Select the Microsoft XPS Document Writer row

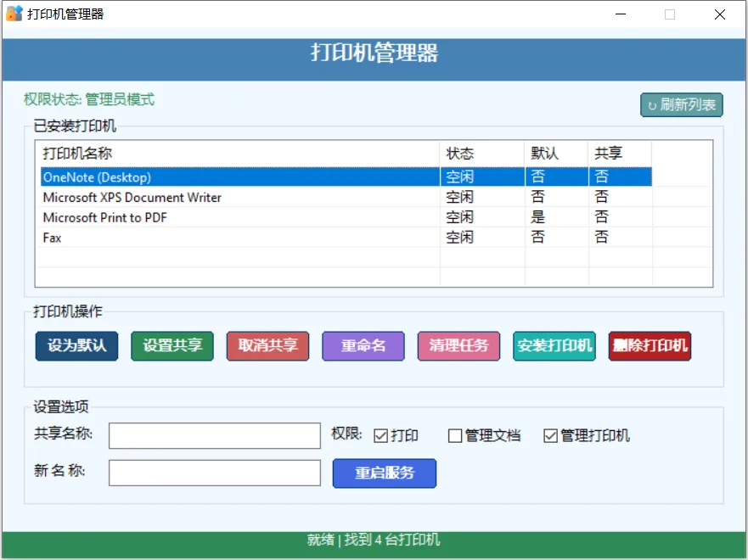point(346,197)
